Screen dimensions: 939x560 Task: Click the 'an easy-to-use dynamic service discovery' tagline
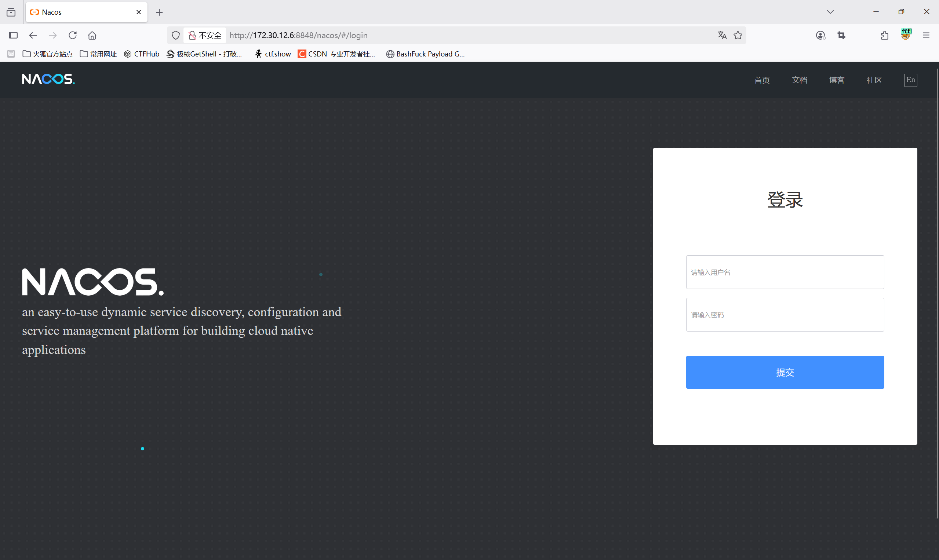[182, 330]
